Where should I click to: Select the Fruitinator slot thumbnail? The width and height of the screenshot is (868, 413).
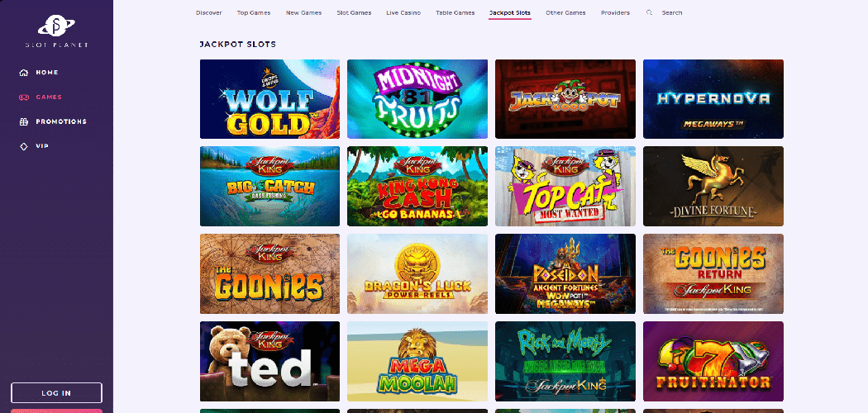click(713, 361)
